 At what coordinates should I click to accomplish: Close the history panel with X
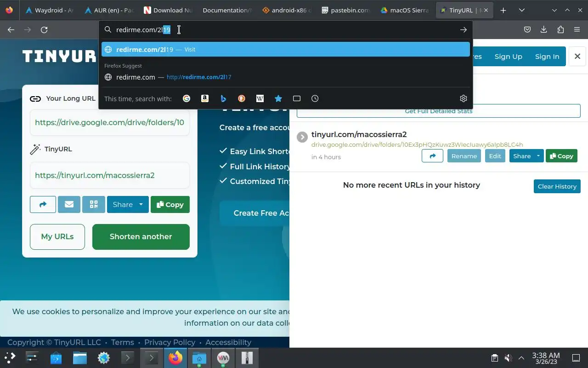(x=577, y=56)
